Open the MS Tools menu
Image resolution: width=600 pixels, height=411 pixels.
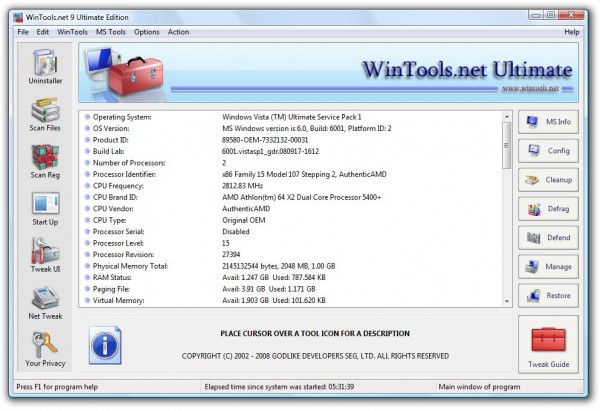click(111, 32)
